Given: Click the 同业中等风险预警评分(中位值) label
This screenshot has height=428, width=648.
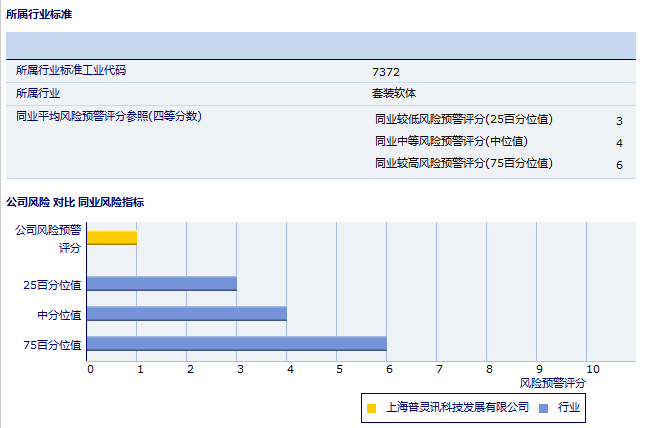Looking at the screenshot, I should click(451, 141).
